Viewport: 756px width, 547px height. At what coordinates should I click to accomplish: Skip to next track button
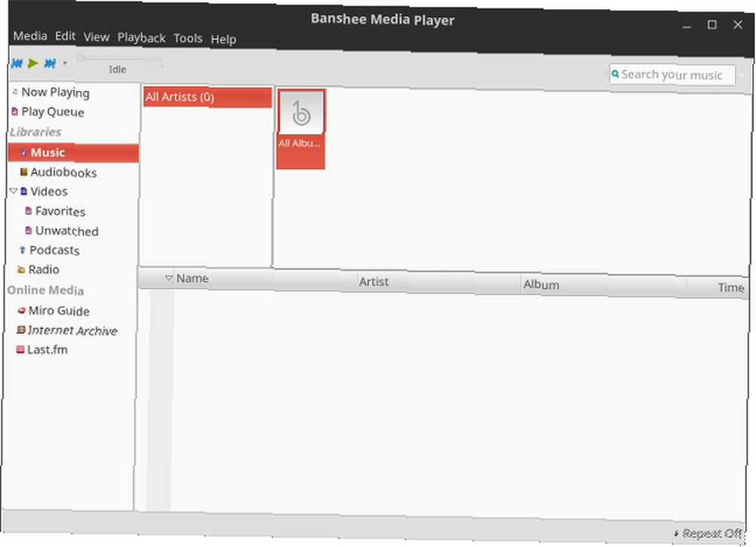point(50,64)
